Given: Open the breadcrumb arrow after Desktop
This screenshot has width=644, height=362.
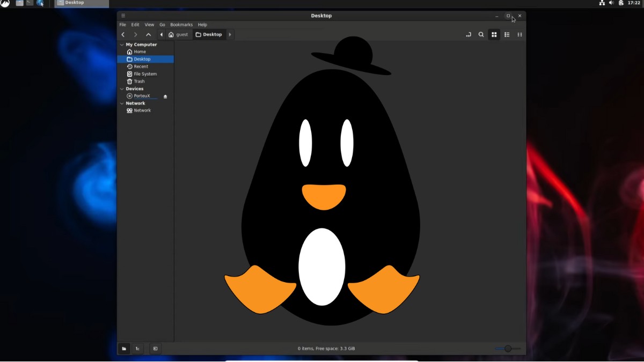Looking at the screenshot, I should point(230,34).
